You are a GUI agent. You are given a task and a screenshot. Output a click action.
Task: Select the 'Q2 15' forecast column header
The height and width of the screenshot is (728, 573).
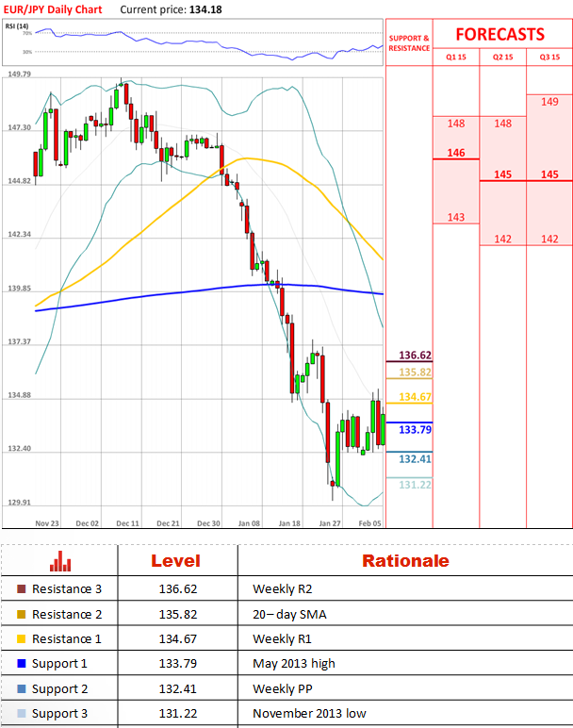[x=503, y=58]
